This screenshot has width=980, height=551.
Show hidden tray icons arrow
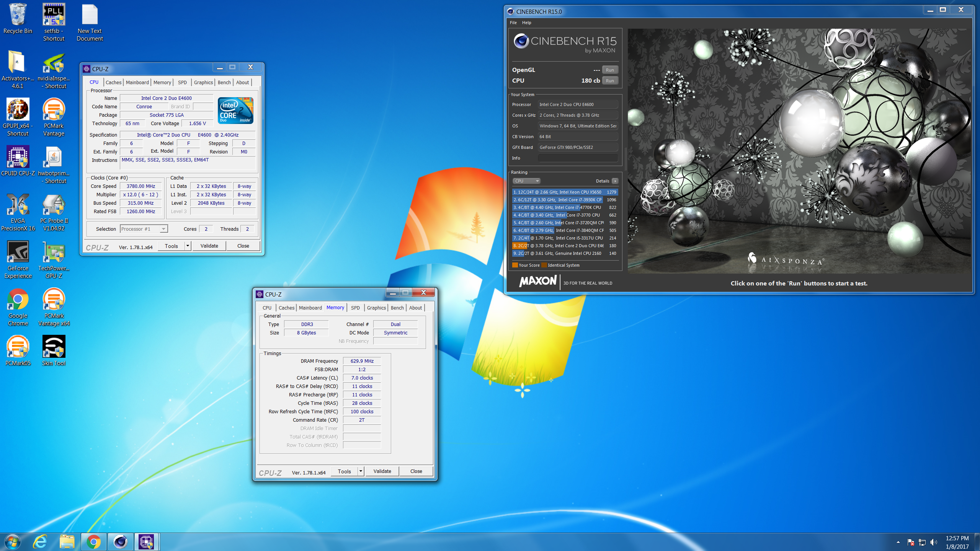(898, 542)
